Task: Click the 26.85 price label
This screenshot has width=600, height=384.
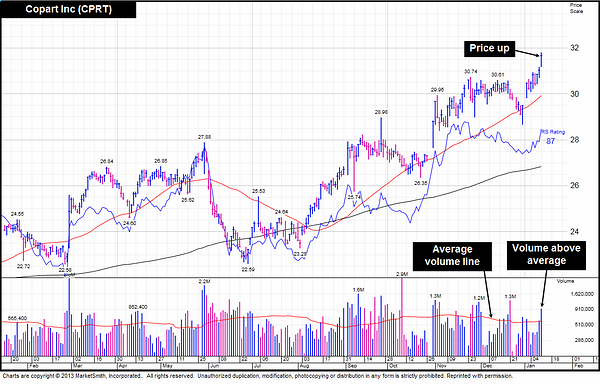Action: 161,161
